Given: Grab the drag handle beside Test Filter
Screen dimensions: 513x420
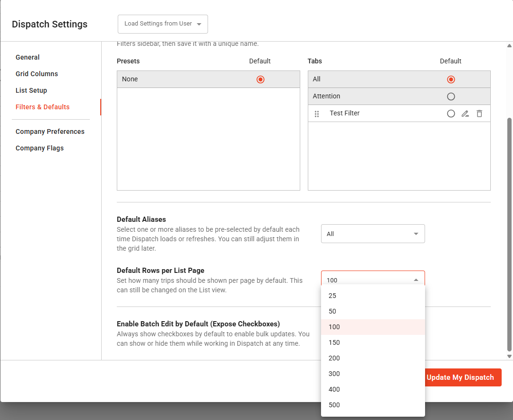Looking at the screenshot, I should [x=317, y=114].
